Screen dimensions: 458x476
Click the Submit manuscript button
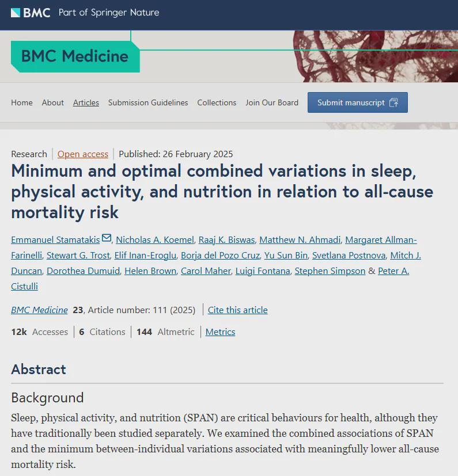pyautogui.click(x=357, y=102)
